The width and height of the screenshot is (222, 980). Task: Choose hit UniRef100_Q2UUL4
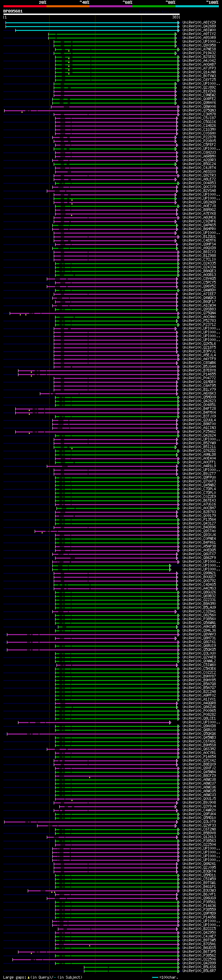click(x=199, y=420)
